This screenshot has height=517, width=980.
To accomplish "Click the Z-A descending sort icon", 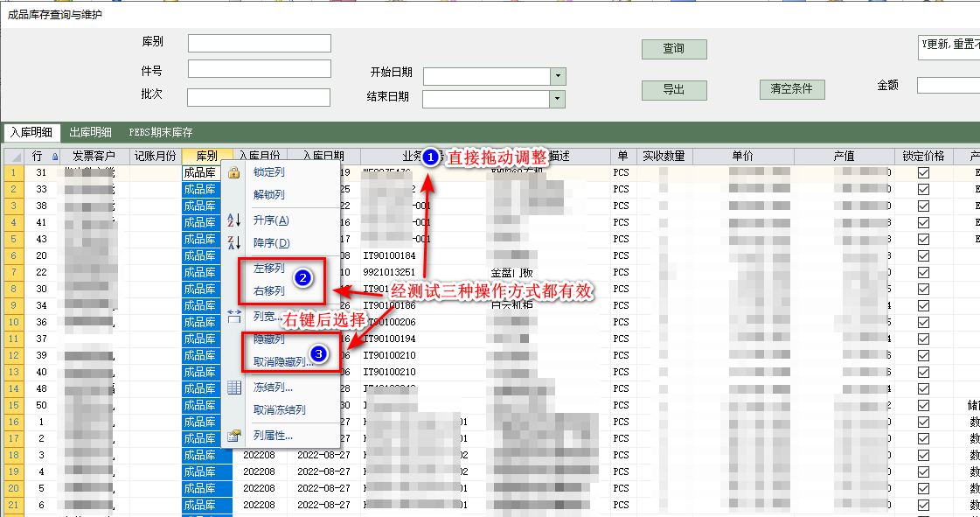I will click(234, 243).
